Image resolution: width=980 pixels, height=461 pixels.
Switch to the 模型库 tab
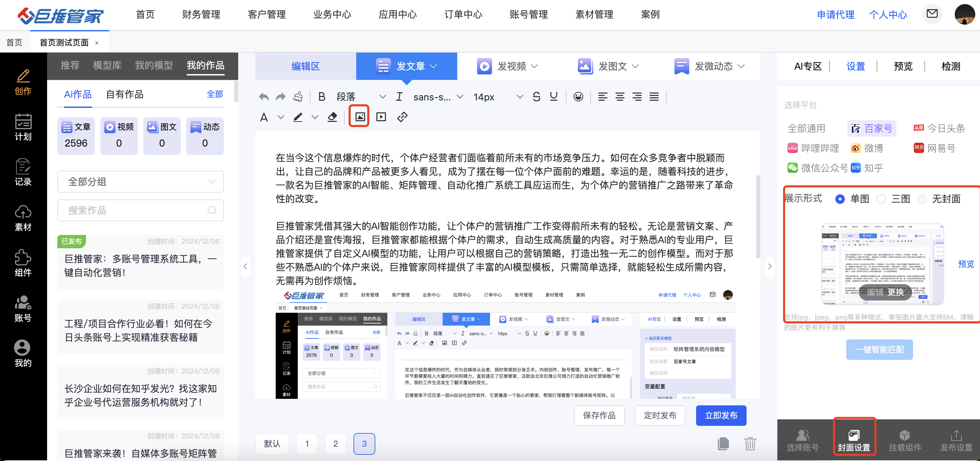coord(107,66)
